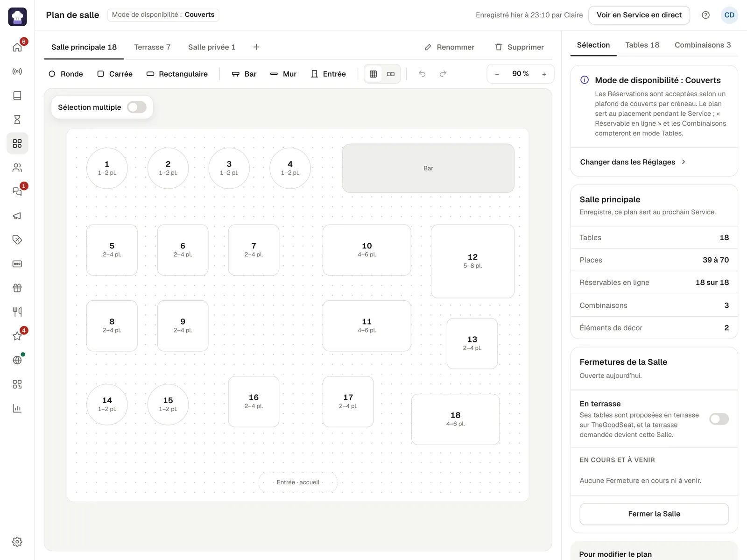Open the settings gear in the sidebar
Screen dimensions: 747x560
17,542
